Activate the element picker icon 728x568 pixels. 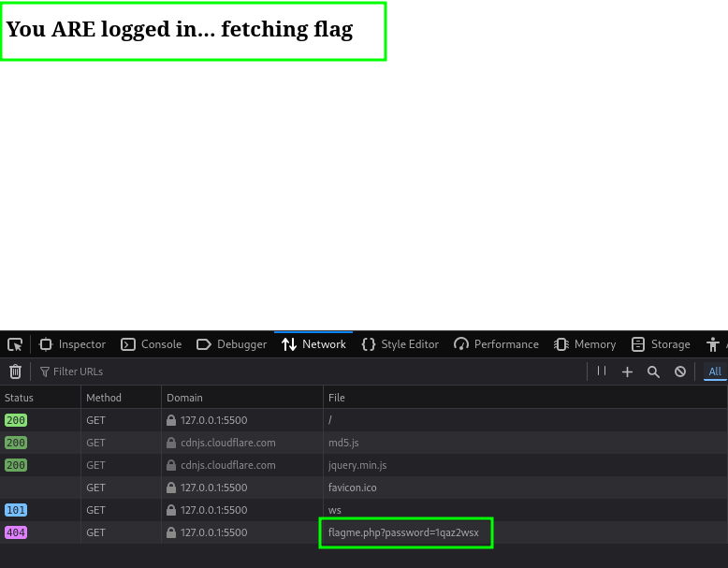click(15, 344)
